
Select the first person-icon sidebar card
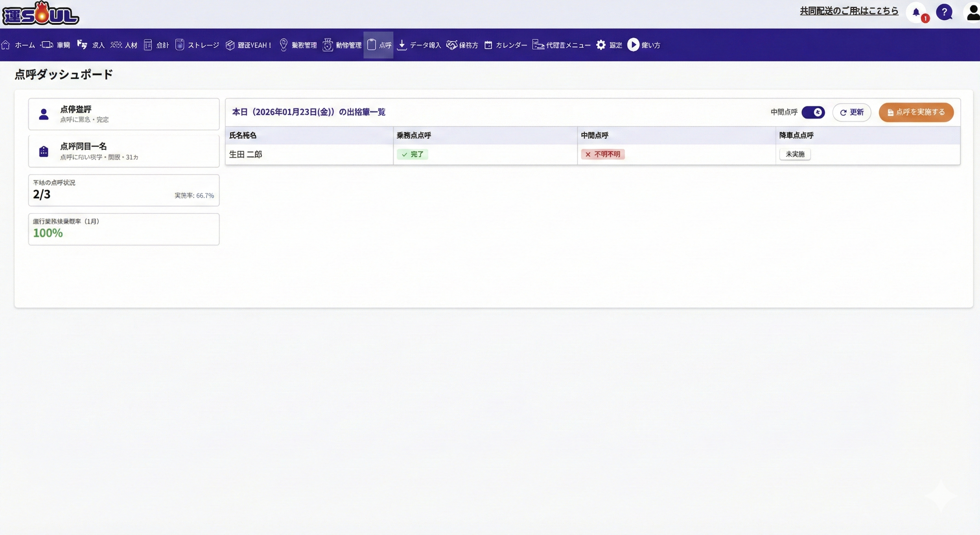click(x=124, y=114)
